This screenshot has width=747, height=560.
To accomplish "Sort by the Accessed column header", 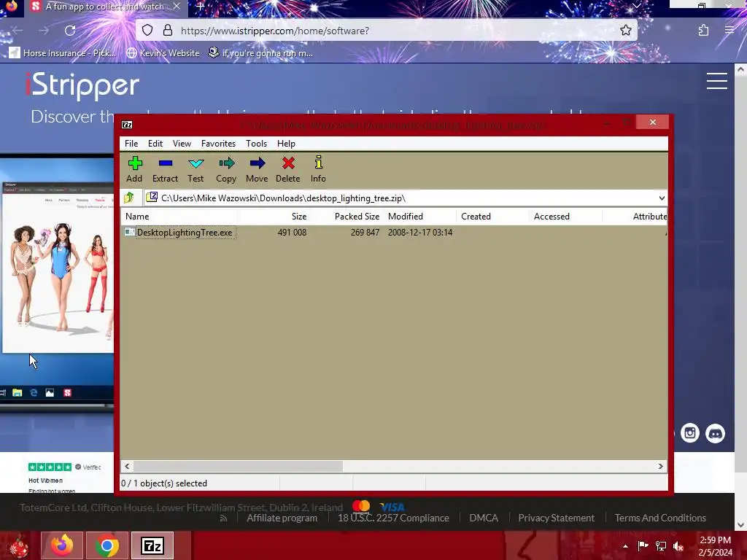I will click(565, 216).
